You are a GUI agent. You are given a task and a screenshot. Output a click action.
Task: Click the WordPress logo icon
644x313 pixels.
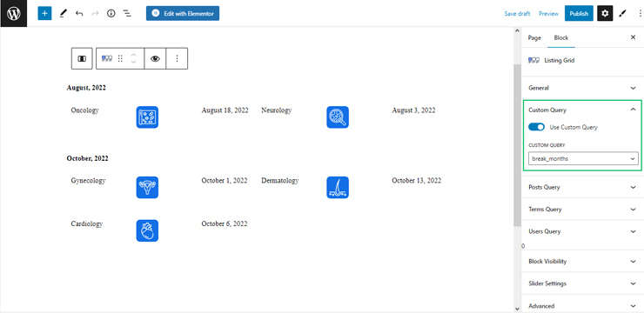(14, 14)
